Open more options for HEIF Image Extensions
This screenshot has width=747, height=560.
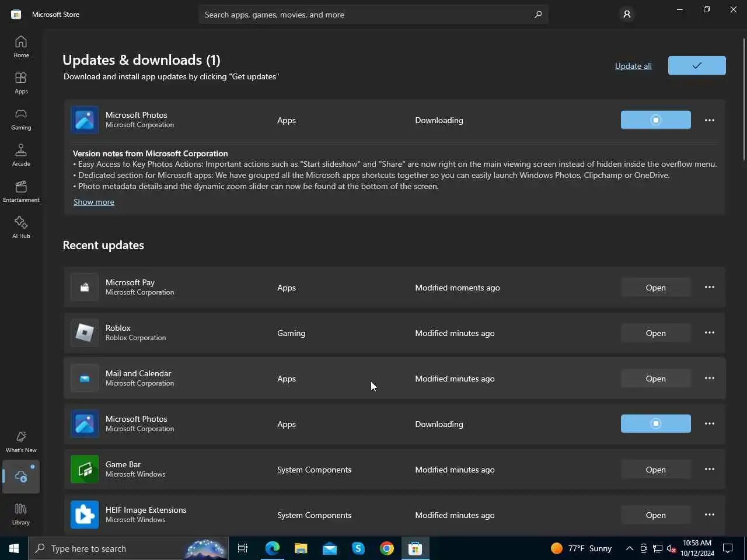710,515
